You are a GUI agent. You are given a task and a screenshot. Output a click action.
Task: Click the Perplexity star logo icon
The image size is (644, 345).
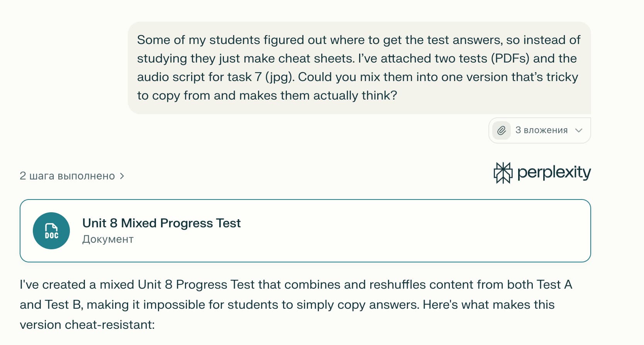[x=503, y=172]
